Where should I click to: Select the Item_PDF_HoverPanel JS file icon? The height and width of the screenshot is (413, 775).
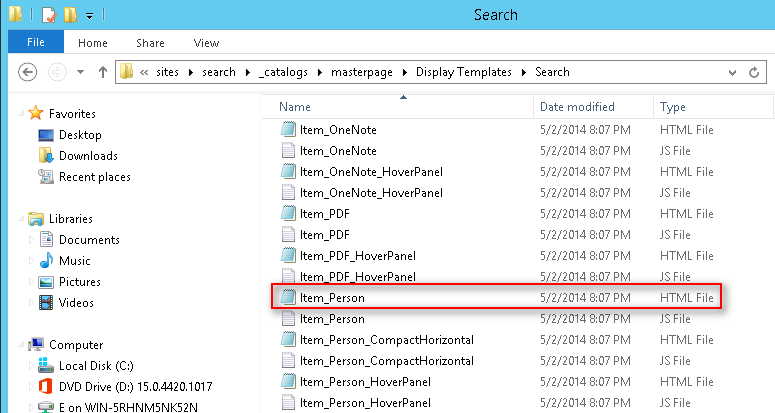coord(288,276)
